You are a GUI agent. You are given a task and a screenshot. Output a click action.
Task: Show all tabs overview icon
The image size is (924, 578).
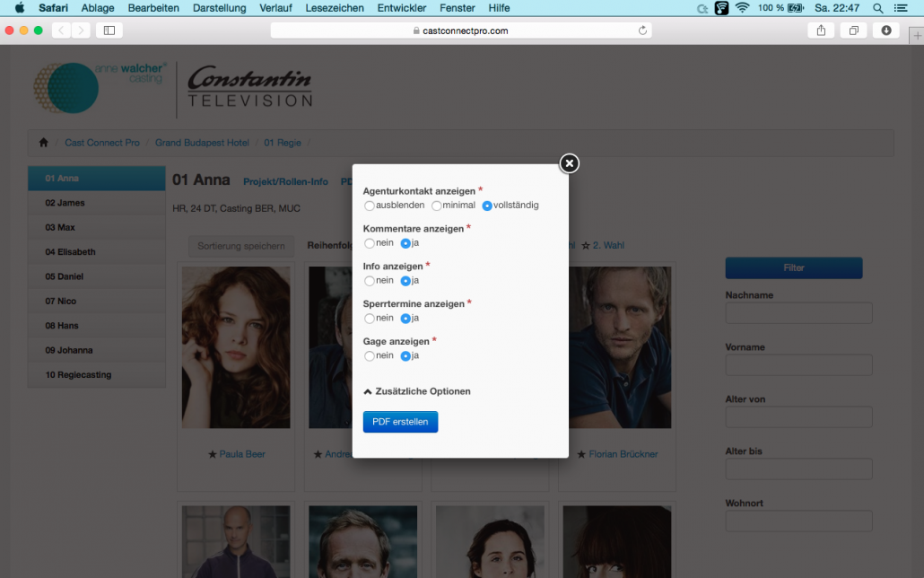[x=853, y=31]
